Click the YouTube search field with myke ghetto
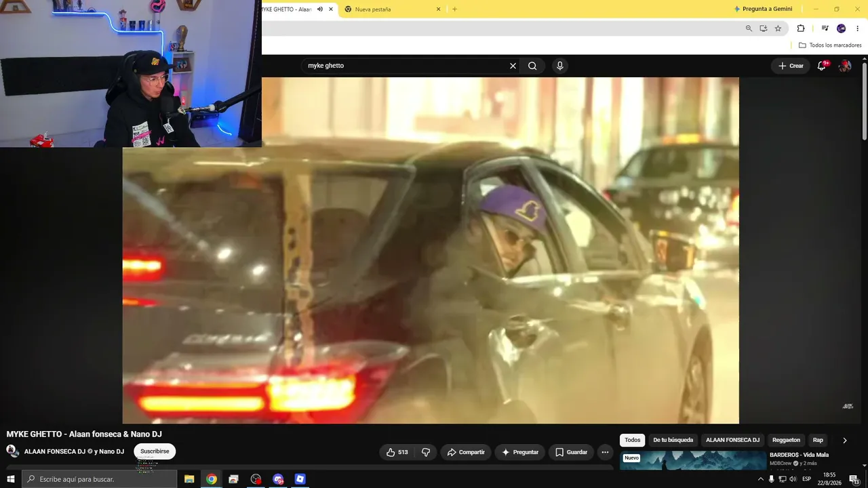This screenshot has width=868, height=488. tap(407, 66)
